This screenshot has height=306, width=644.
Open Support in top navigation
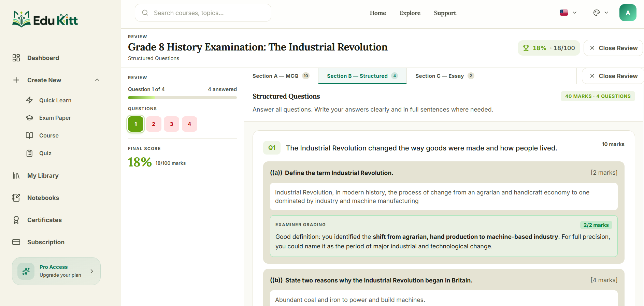tap(445, 13)
